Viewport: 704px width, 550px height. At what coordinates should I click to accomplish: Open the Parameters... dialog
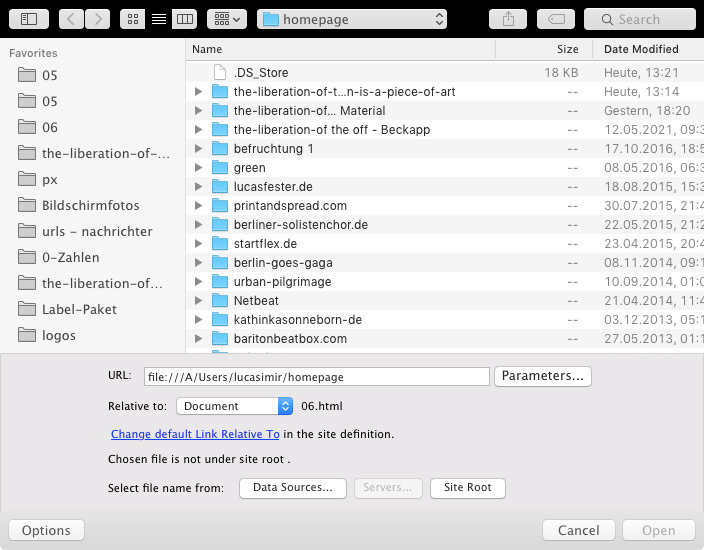(x=542, y=376)
